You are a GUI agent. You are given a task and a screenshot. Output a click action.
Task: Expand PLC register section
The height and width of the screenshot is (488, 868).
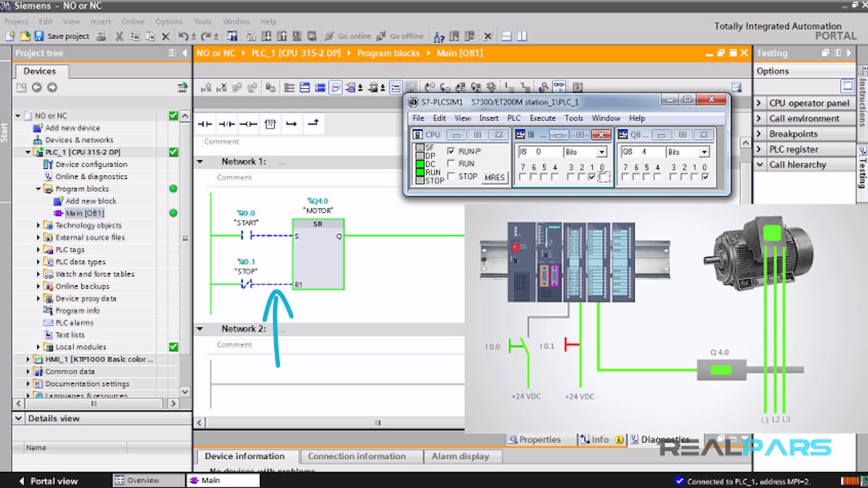click(x=759, y=149)
